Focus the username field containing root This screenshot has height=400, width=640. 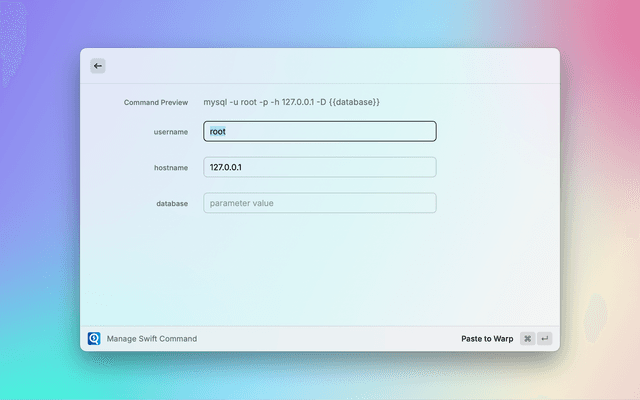pyautogui.click(x=320, y=131)
